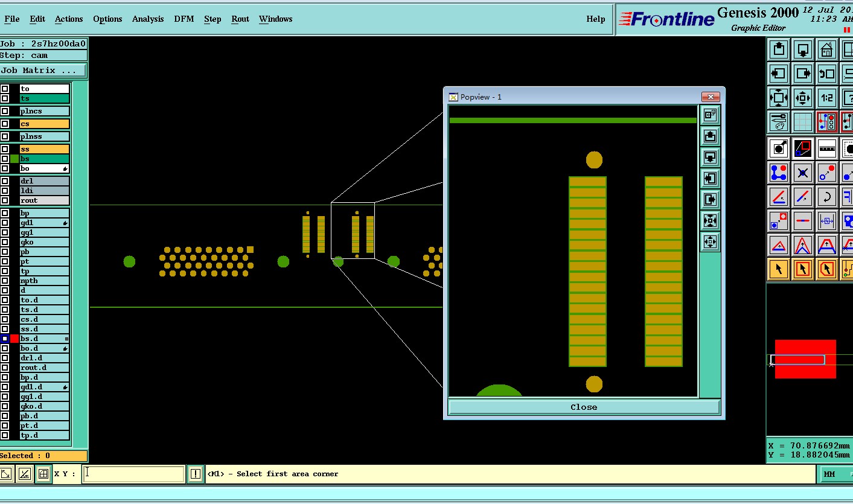
Task: Click the MM units button
Action: tap(835, 474)
